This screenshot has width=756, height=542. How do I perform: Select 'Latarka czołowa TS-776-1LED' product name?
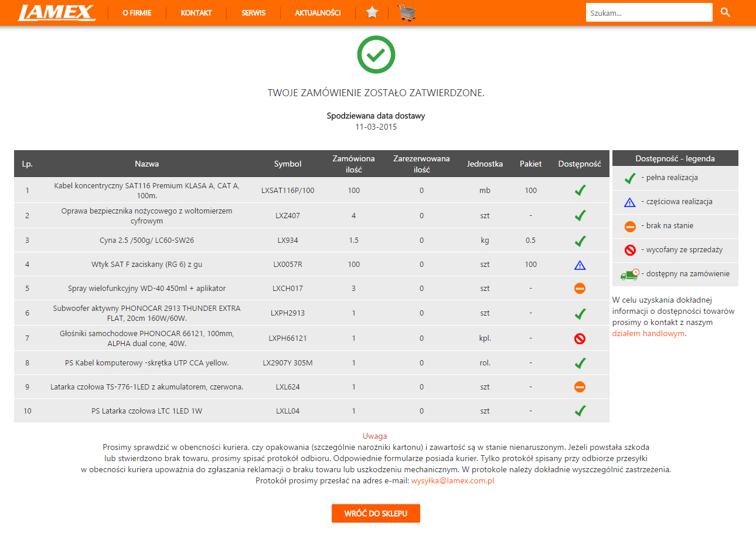click(147, 387)
